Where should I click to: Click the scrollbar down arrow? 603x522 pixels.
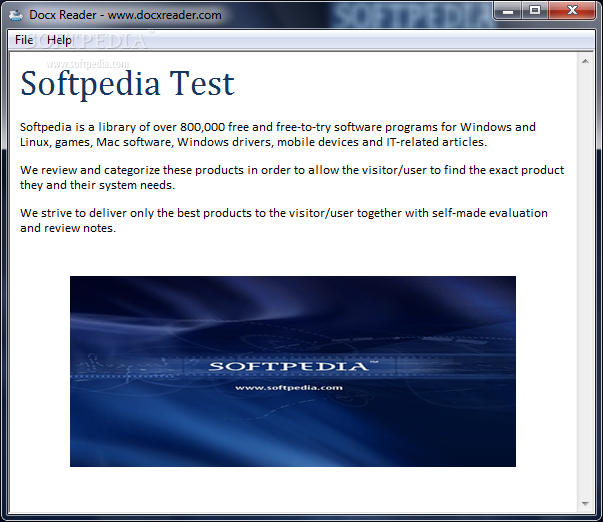585,504
